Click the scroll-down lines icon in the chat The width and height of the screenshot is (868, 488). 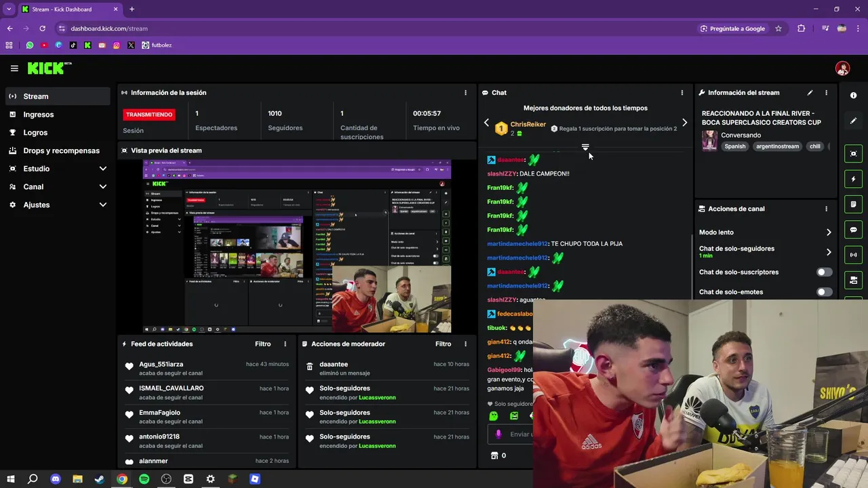585,147
